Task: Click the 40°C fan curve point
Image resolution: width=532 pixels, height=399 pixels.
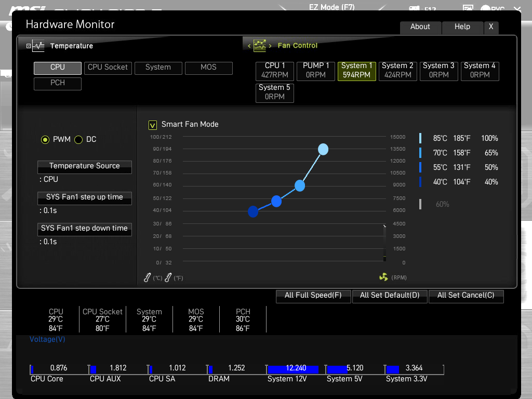Action: pyautogui.click(x=253, y=211)
